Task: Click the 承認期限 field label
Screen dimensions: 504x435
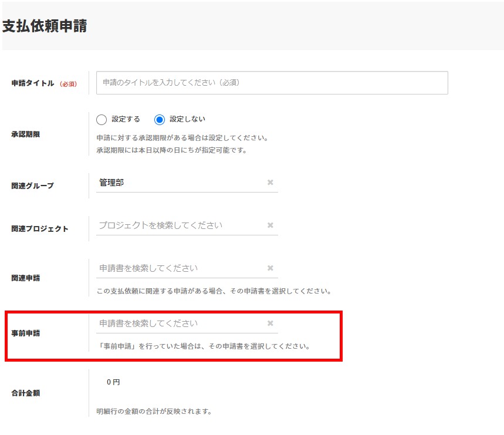Action: pos(25,134)
